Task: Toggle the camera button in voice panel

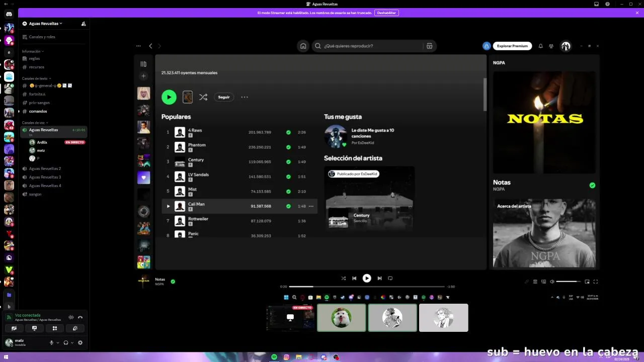Action: click(x=14, y=328)
